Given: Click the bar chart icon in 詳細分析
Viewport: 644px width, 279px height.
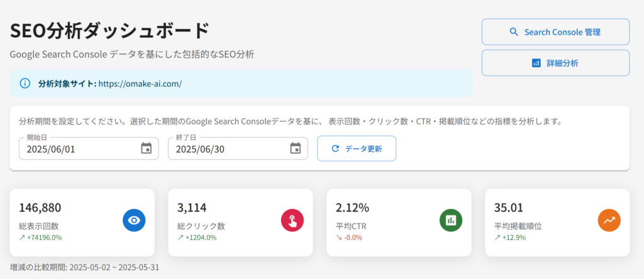Looking at the screenshot, I should click(536, 63).
